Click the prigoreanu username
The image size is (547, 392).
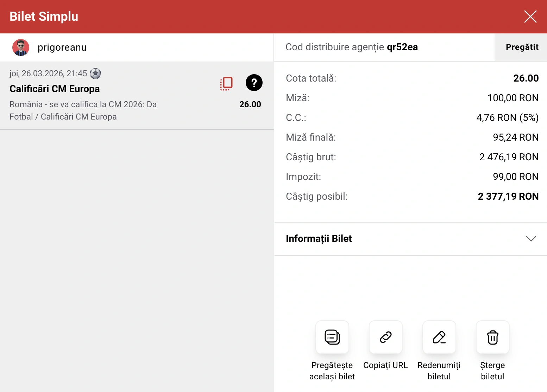[62, 47]
